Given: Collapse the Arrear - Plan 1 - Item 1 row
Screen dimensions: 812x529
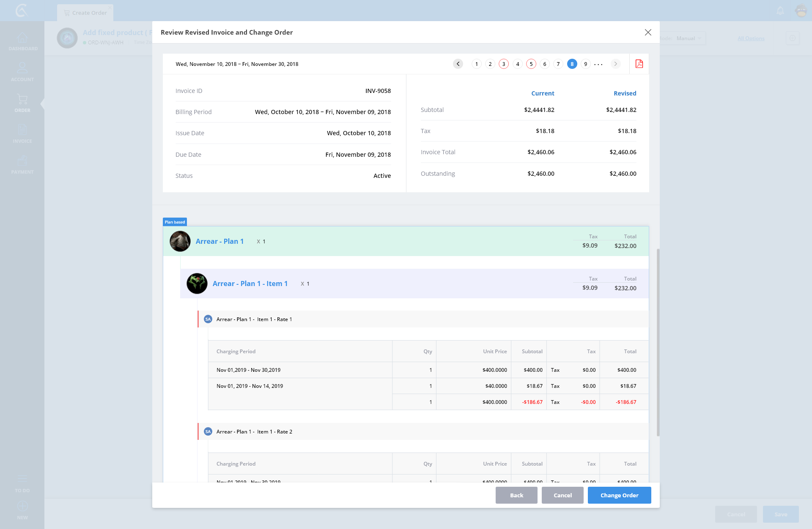Looking at the screenshot, I should [x=250, y=284].
